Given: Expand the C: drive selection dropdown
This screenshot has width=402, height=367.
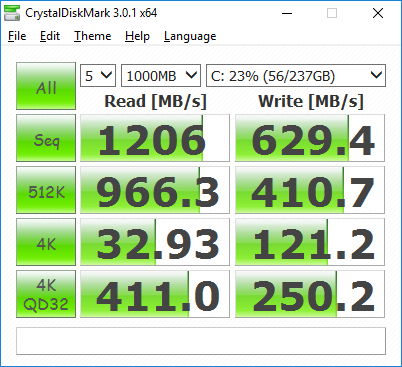Looking at the screenshot, I should [x=296, y=76].
